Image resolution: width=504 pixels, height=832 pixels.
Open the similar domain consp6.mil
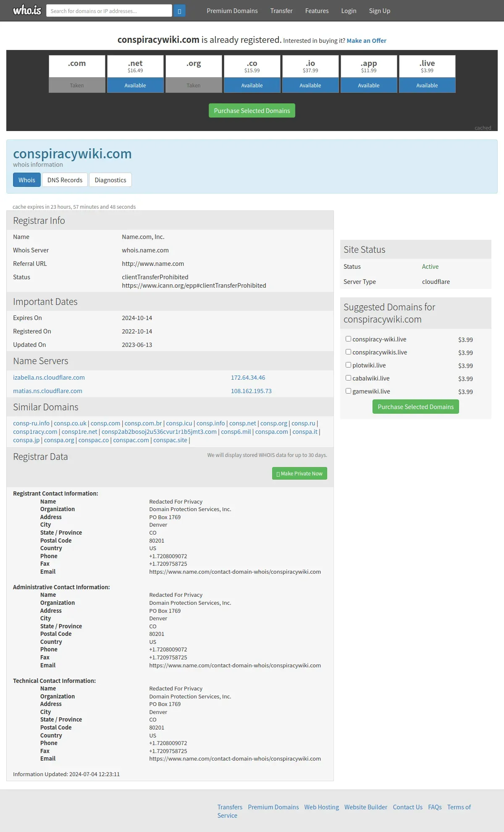[x=236, y=432]
